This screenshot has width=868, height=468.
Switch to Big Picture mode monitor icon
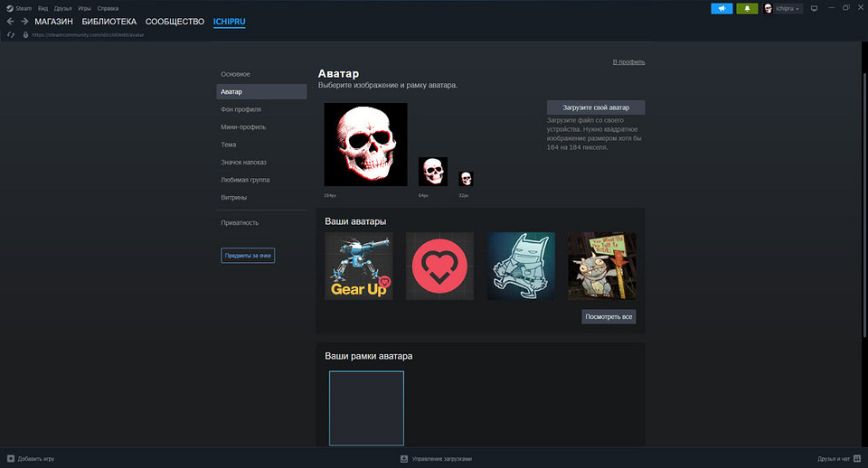(813, 8)
